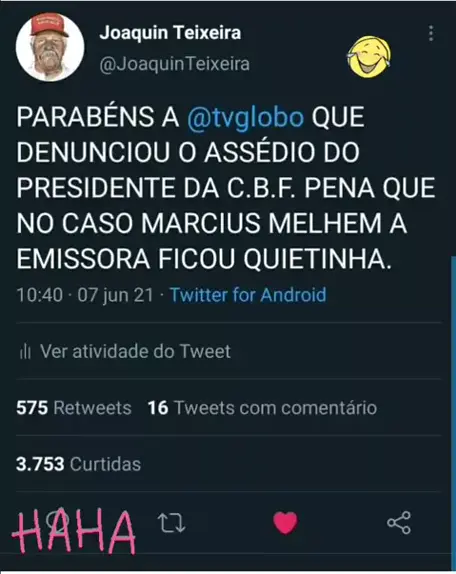This screenshot has width=456, height=574.
Task: View the 575 Retweets list
Action: (x=74, y=408)
